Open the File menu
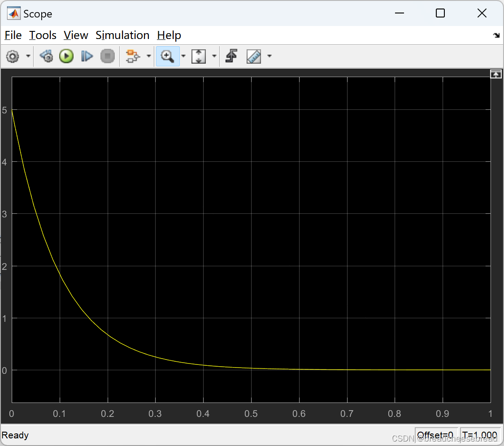Viewport: 504px width, 446px height. click(x=13, y=35)
